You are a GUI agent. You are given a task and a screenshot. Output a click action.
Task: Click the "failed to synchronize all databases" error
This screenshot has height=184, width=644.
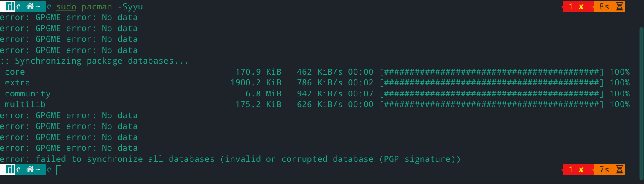(x=230, y=159)
